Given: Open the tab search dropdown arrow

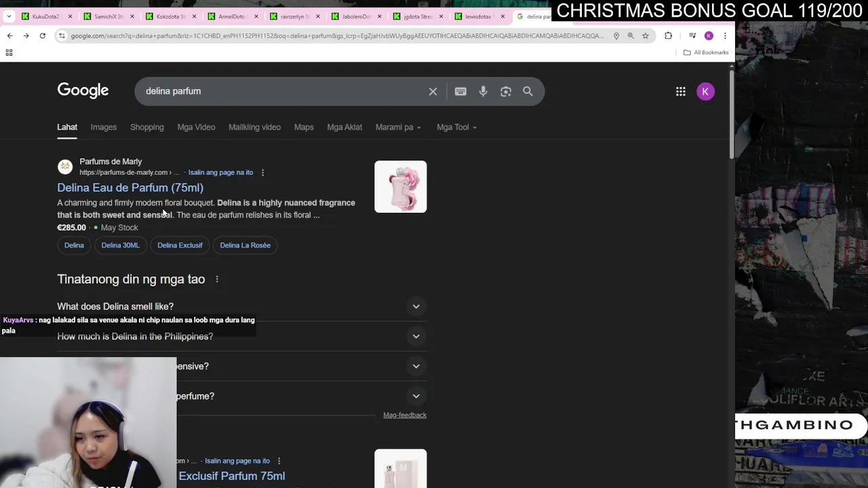Looking at the screenshot, I should pyautogui.click(x=9, y=16).
